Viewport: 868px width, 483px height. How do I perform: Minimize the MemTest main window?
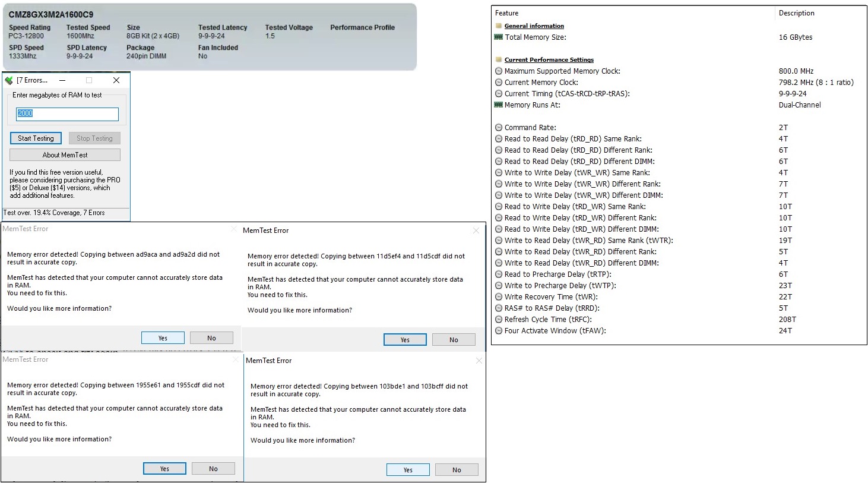coord(62,80)
